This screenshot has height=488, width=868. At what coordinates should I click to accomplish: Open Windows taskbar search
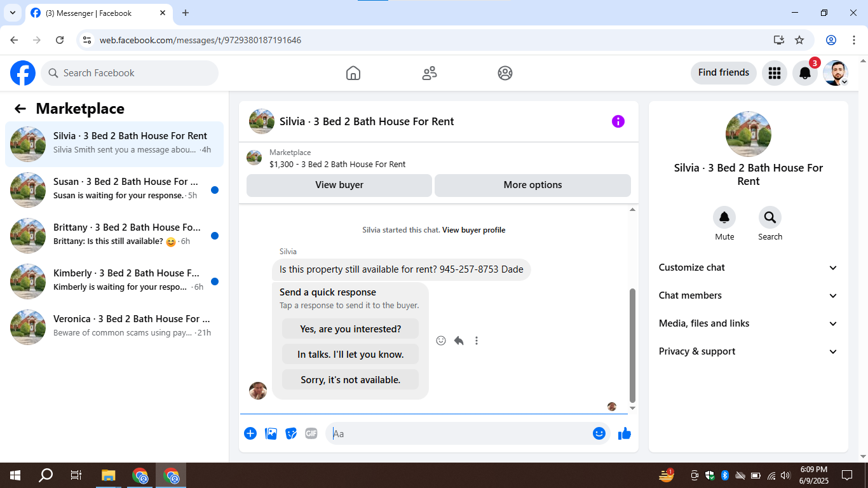point(46,475)
